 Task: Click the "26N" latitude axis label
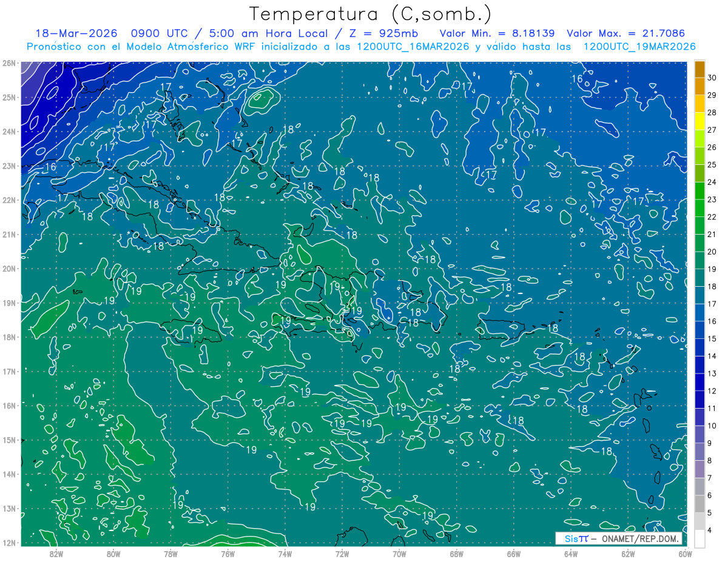click(x=9, y=63)
